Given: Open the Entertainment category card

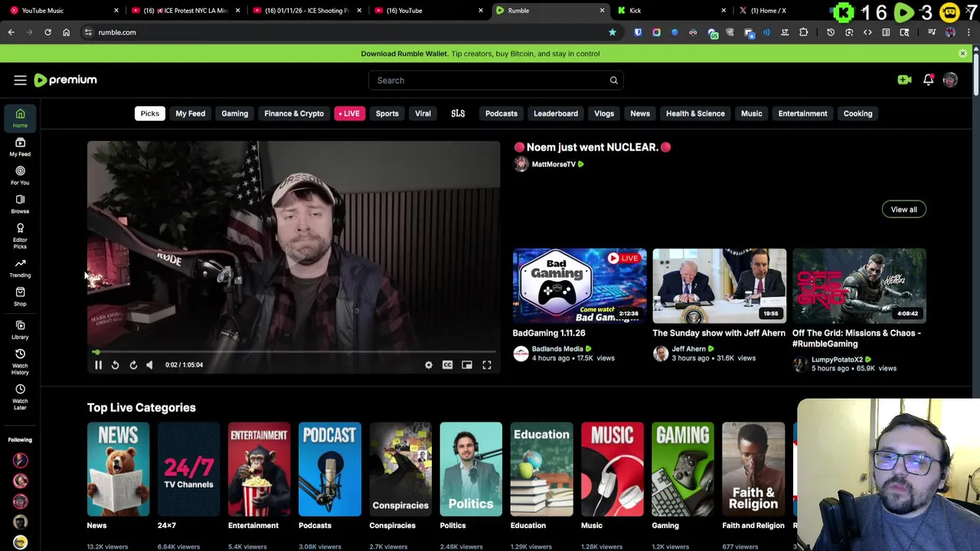Looking at the screenshot, I should (259, 469).
